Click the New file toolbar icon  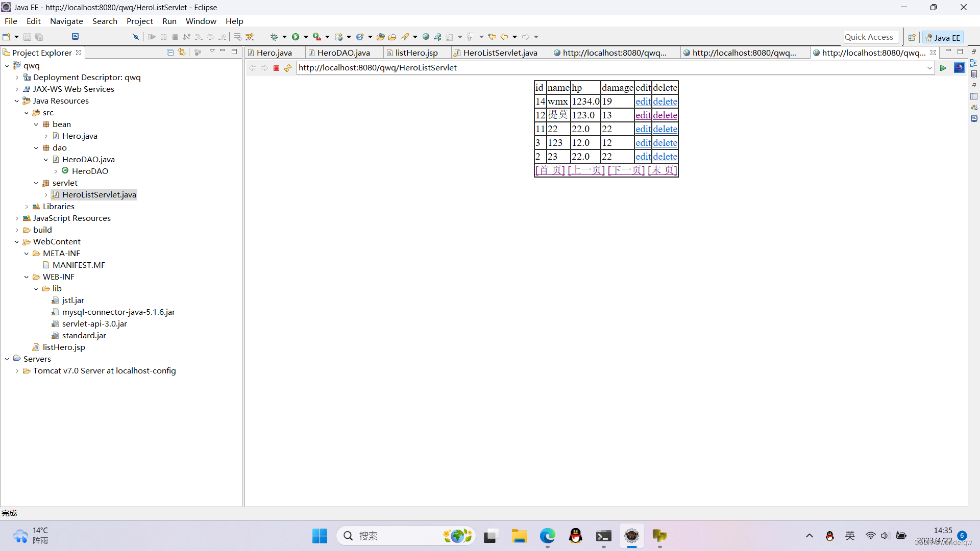tap(7, 37)
